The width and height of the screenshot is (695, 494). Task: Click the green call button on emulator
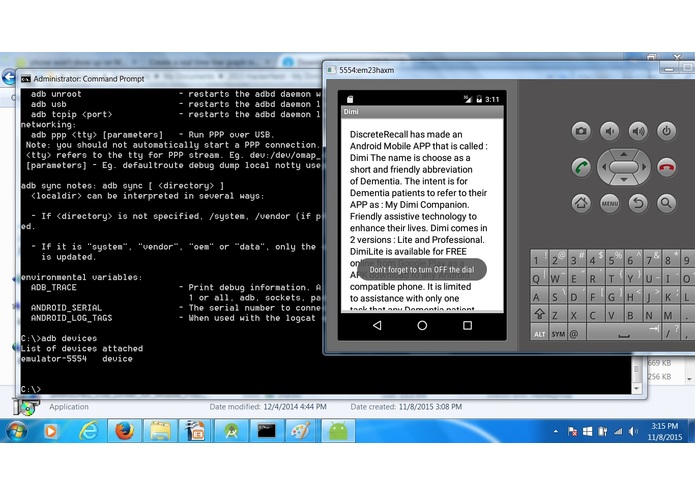(x=581, y=167)
